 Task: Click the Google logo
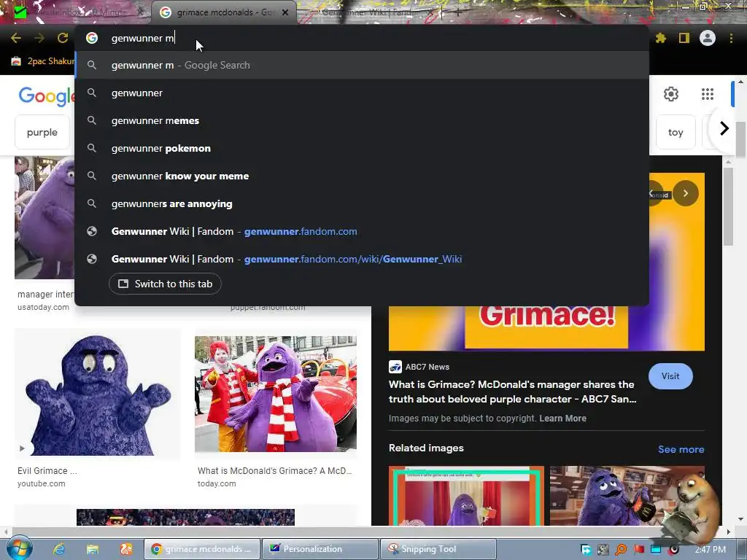[47, 96]
